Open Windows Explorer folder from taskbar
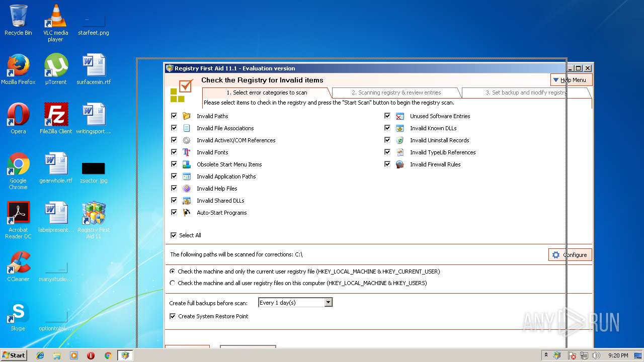Viewport: 644px width, 362px height. pos(57,355)
